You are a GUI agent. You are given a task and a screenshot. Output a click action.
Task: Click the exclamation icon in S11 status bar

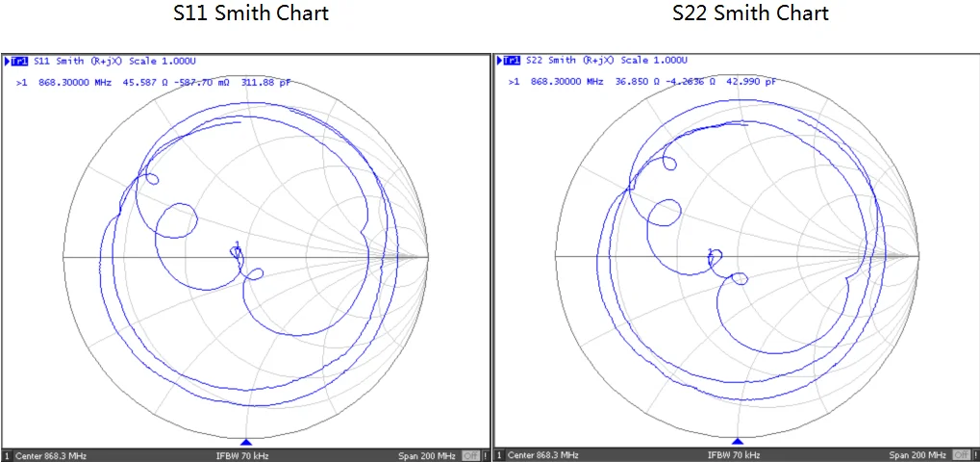pyautogui.click(x=485, y=456)
